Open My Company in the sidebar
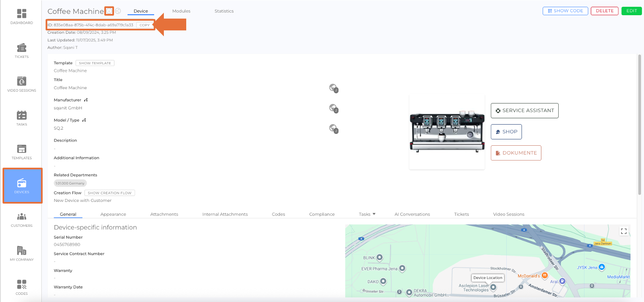The width and height of the screenshot is (644, 302). click(22, 253)
